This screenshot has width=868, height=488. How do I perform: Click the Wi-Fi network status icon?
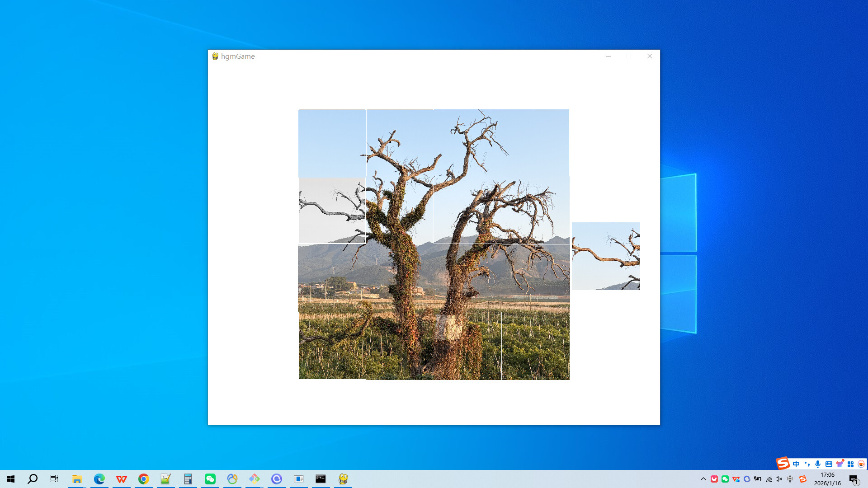tap(769, 479)
